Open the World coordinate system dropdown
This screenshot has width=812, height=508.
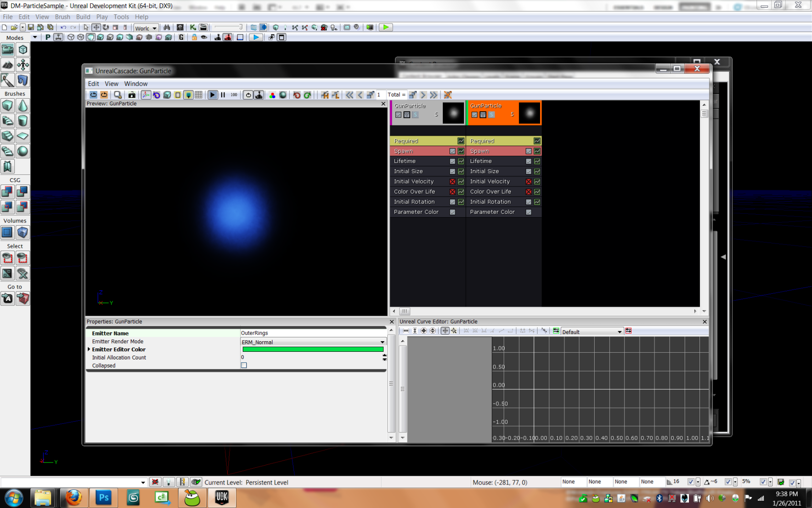pyautogui.click(x=146, y=28)
